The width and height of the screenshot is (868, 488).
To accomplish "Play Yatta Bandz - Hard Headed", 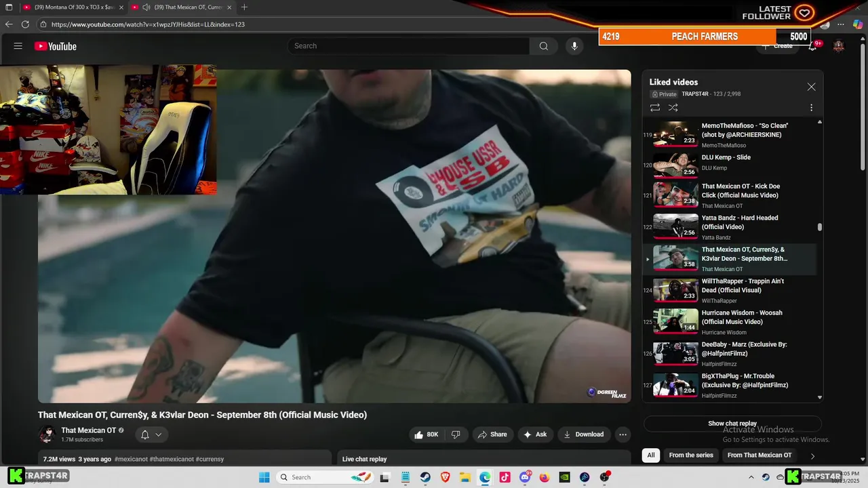I will coord(729,227).
